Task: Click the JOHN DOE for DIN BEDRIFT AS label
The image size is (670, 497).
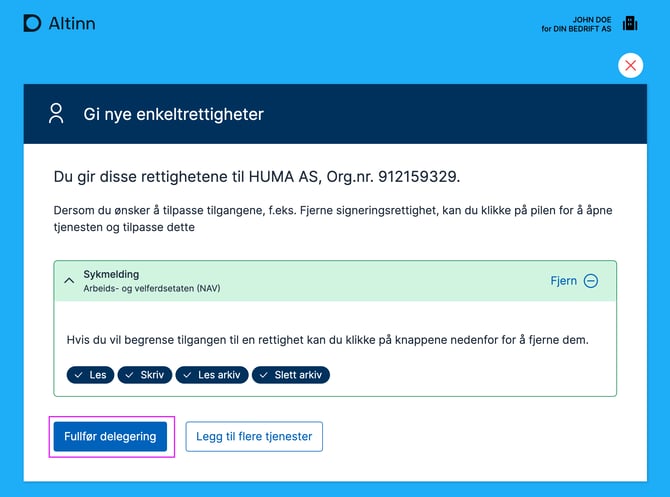Action: coord(576,24)
